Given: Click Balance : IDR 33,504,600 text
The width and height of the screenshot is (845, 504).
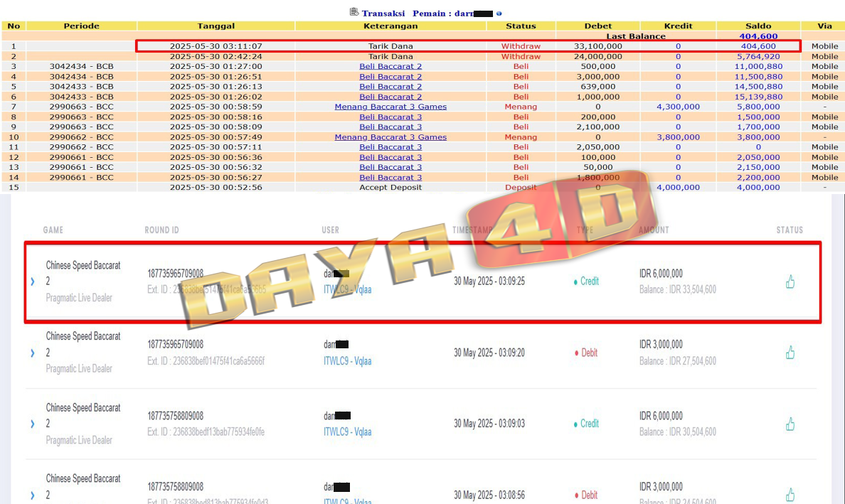Looking at the screenshot, I should [x=678, y=290].
